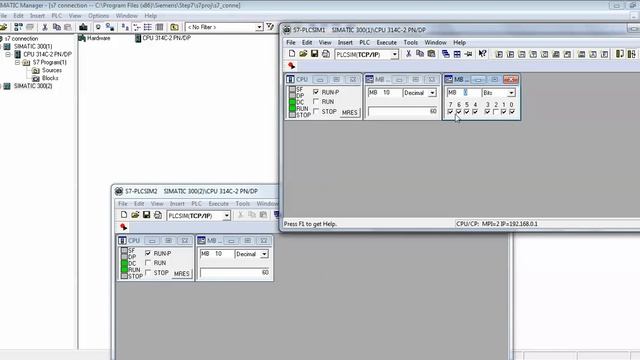Open No Filter dropdown in SIMATIC Manager
This screenshot has width=640, height=360.
point(259,27)
